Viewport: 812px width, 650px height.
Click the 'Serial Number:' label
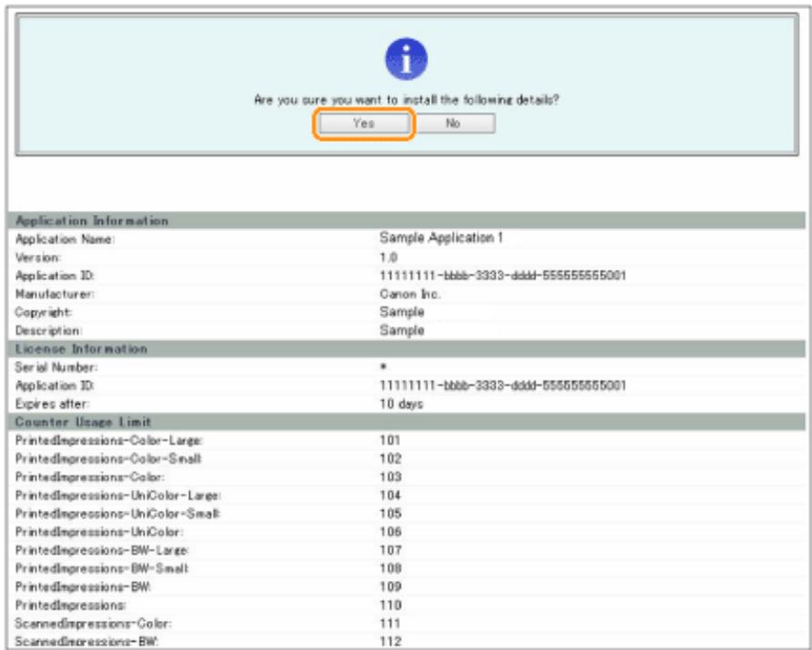(56, 367)
